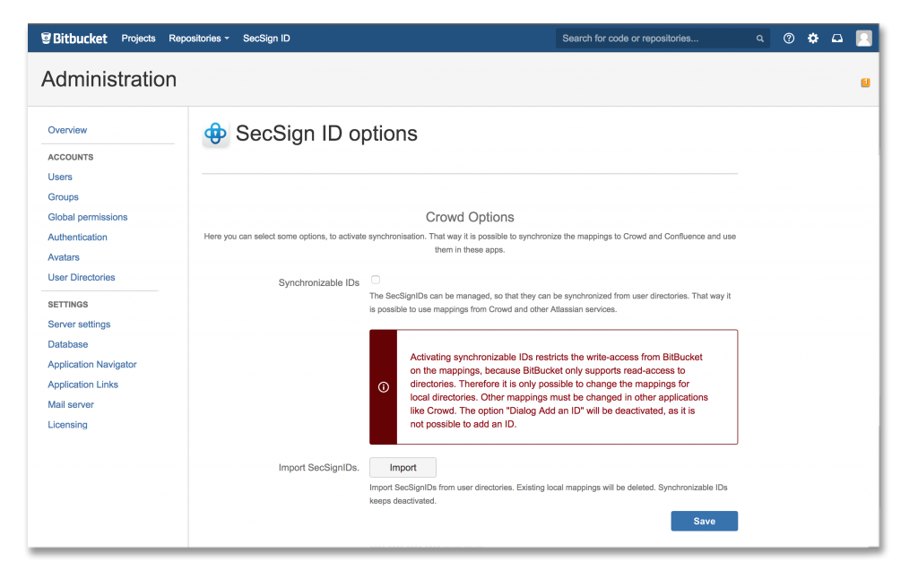The height and width of the screenshot is (588, 918).
Task: Go to the Overview sidebar link
Action: point(67,130)
